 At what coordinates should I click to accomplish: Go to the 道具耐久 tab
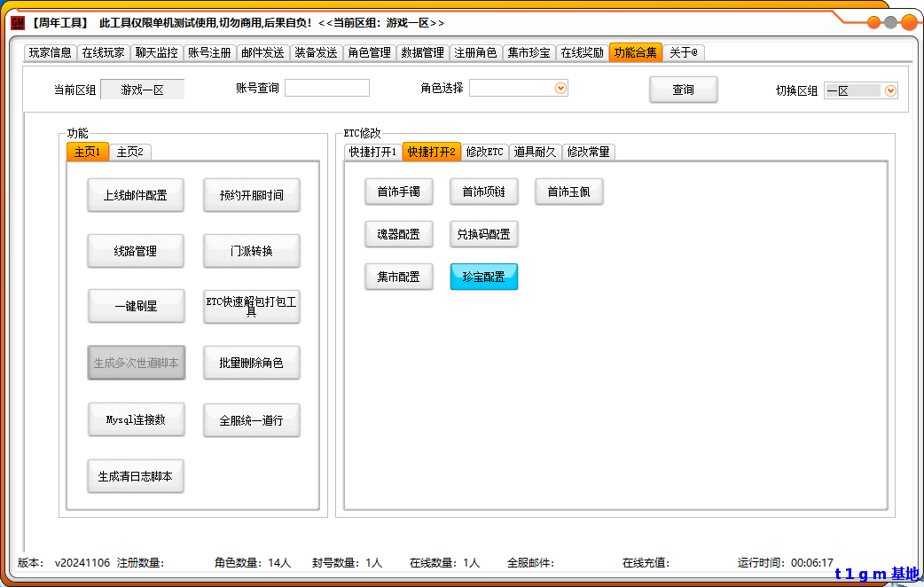click(x=535, y=152)
